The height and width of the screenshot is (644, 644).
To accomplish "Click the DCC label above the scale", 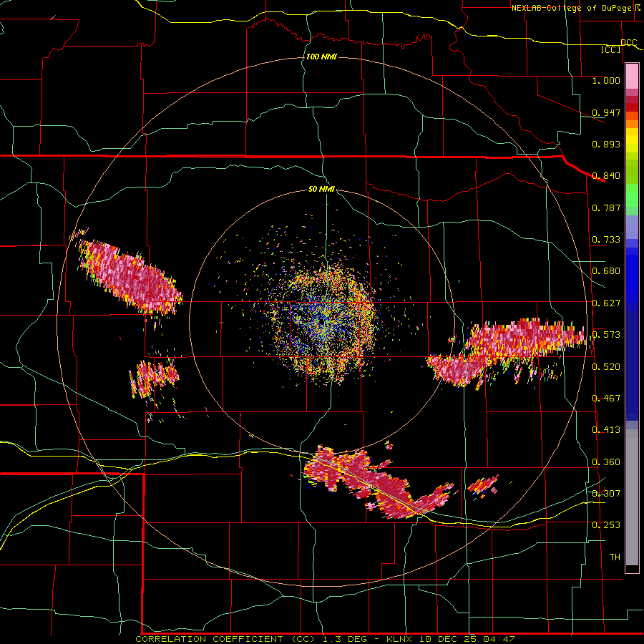I will coord(628,43).
